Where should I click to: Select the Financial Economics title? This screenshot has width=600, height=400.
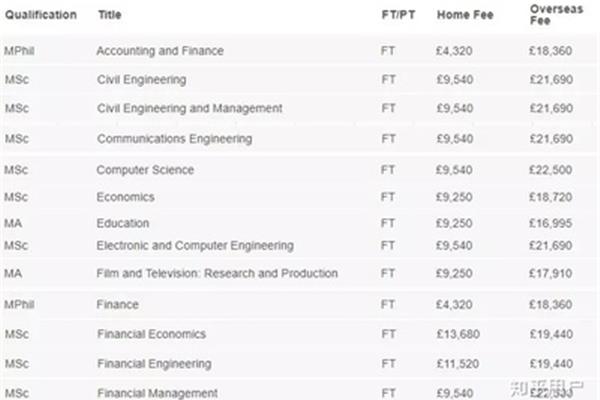pos(152,334)
